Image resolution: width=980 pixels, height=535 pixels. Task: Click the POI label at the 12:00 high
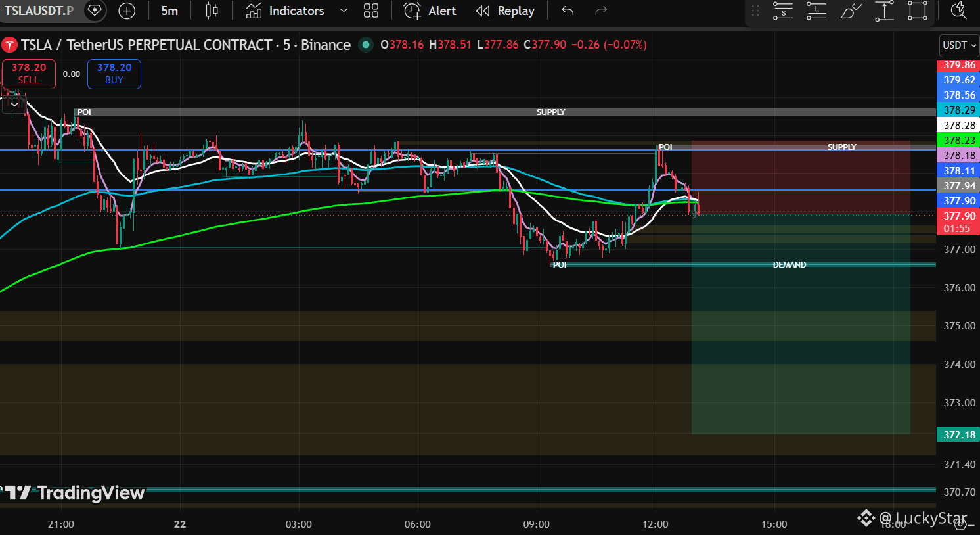click(665, 147)
